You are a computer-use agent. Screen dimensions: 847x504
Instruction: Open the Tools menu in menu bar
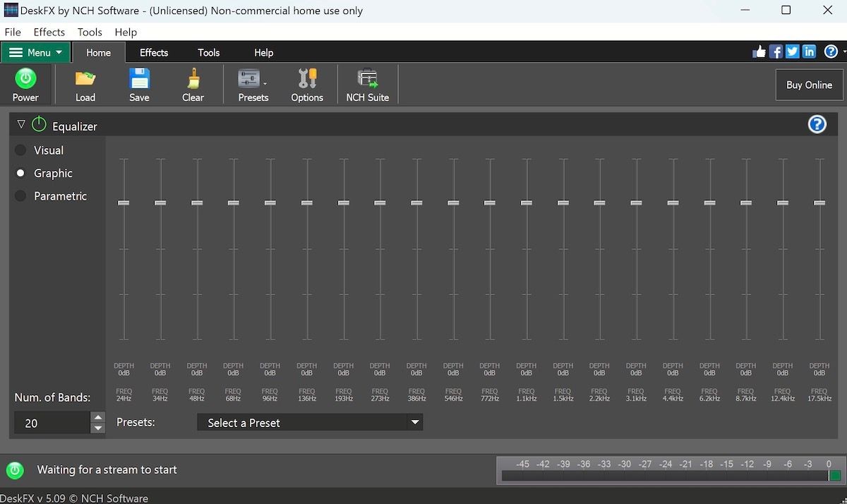coord(90,32)
